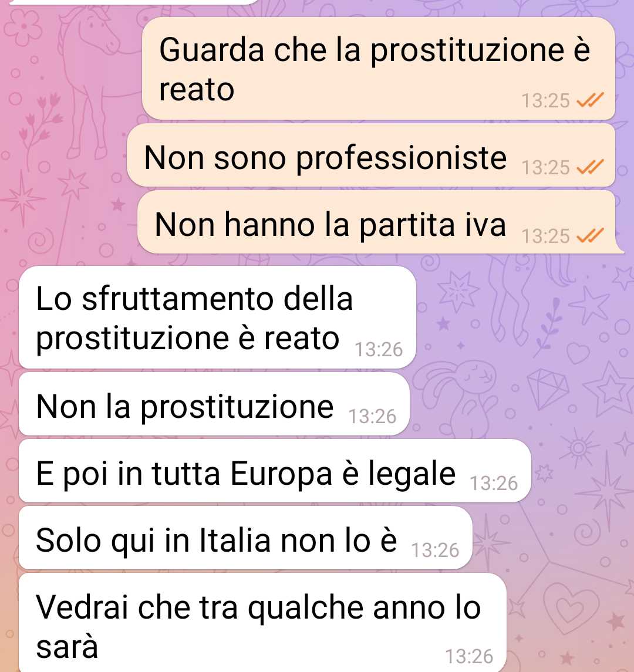Screen dimensions: 634x672
Task: Select 'Vedrai che tra qualche anno lo sarà' message
Action: (x=263, y=623)
